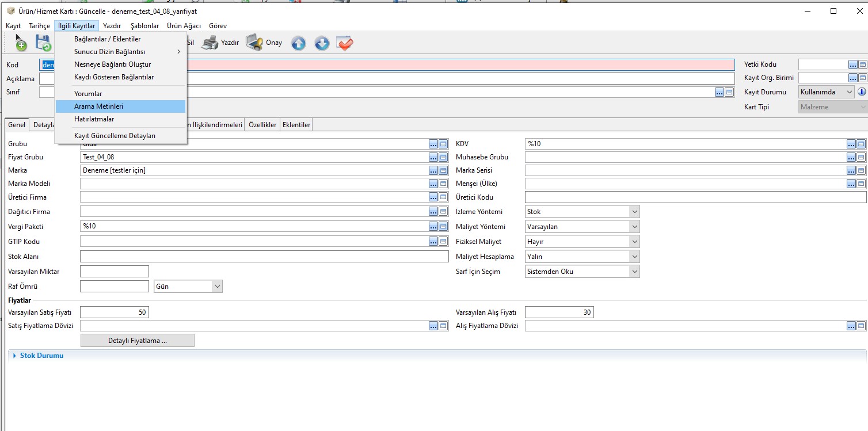Go to next record with down arrow icon

coord(322,43)
